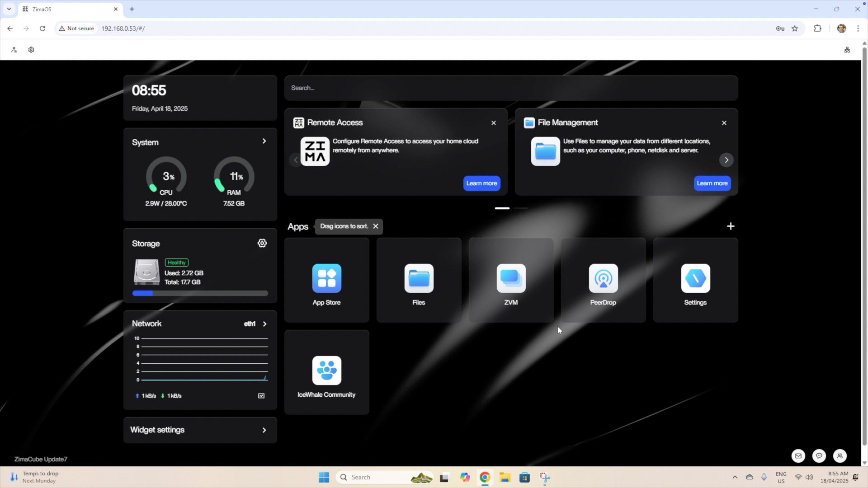Launch the Files app
Image resolution: width=868 pixels, height=488 pixels.
(x=419, y=279)
